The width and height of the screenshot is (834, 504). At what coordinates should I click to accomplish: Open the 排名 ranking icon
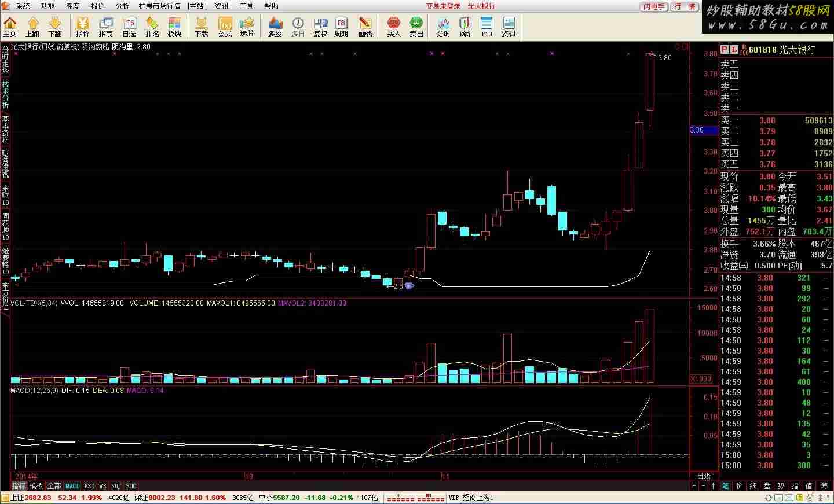[x=152, y=27]
